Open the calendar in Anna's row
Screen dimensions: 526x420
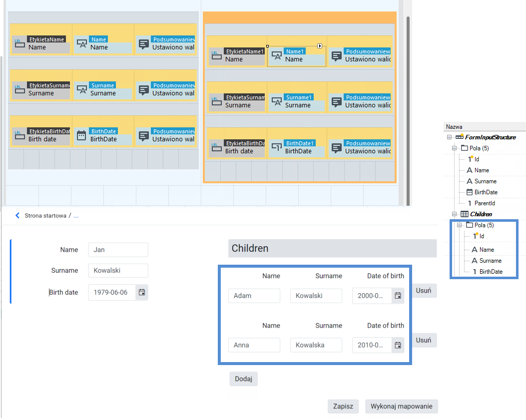coord(398,345)
